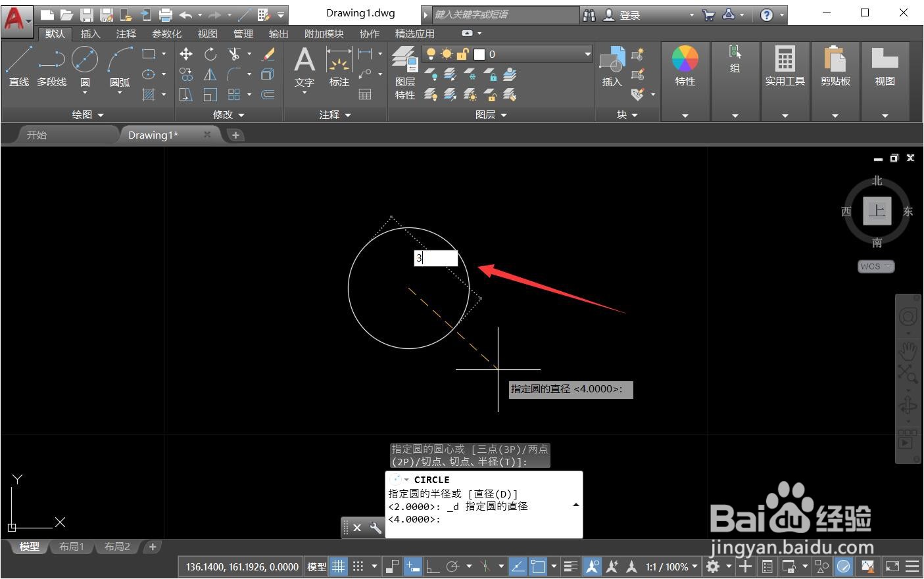The height and width of the screenshot is (579, 924).
Task: Select the Rectangular Array tool
Action: [234, 95]
